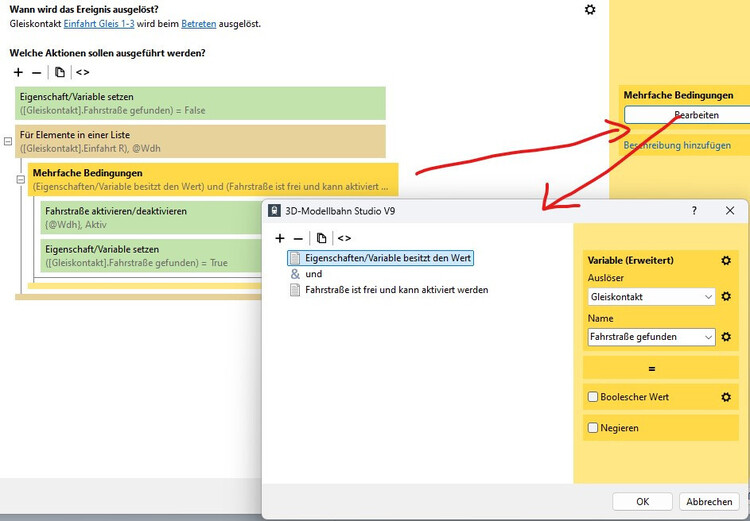Collapse the Für Elemente in einer Liste node
Viewport: 750px width, 521px height.
tap(8, 141)
